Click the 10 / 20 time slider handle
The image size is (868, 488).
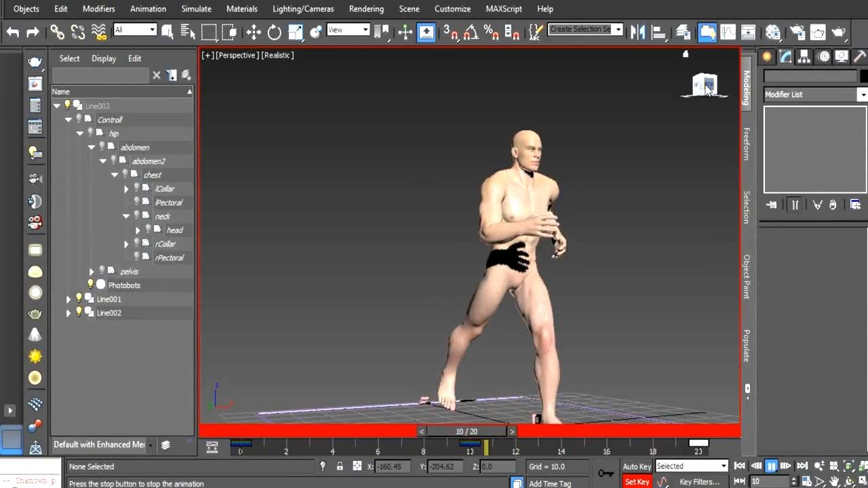pyautogui.click(x=467, y=431)
